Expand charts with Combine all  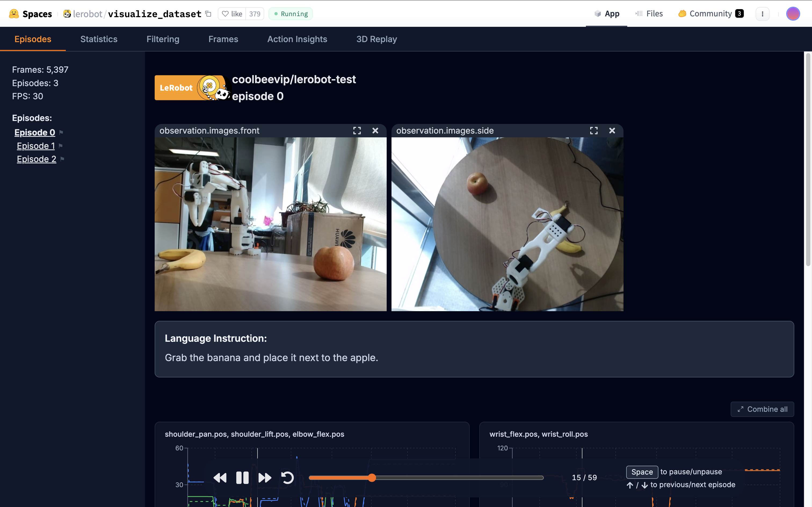pyautogui.click(x=762, y=409)
